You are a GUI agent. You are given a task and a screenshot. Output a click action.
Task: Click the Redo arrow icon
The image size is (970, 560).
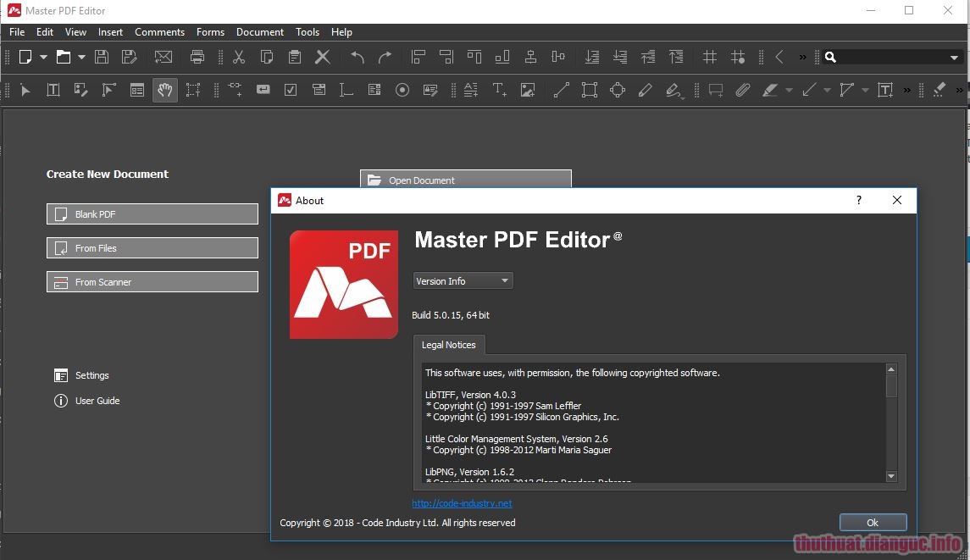(385, 57)
